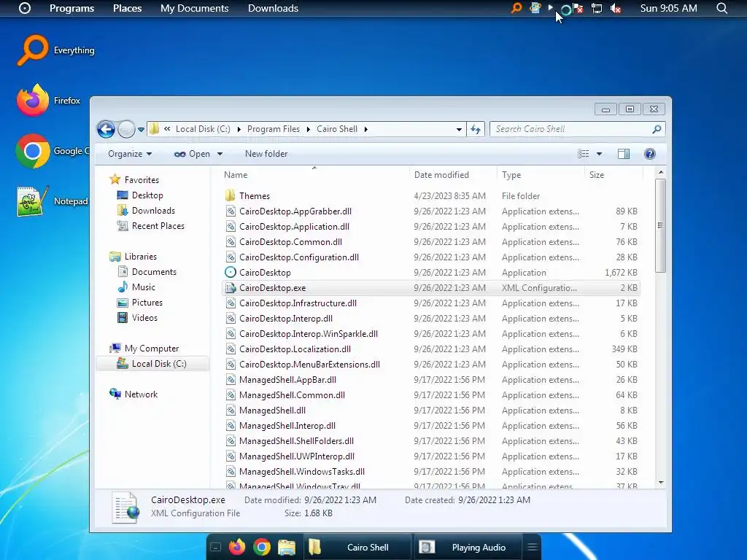Open the recent pages dropdown arrow
The height and width of the screenshot is (560, 747).
(141, 130)
